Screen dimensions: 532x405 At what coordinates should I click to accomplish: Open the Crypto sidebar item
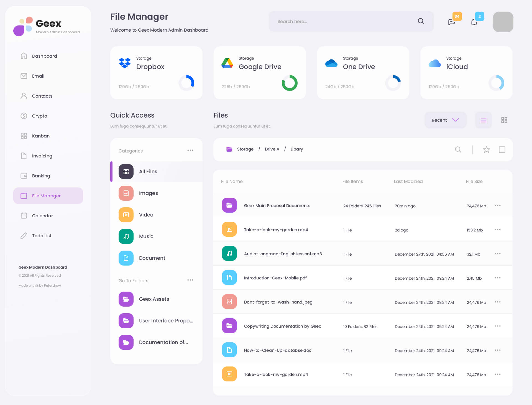[39, 116]
